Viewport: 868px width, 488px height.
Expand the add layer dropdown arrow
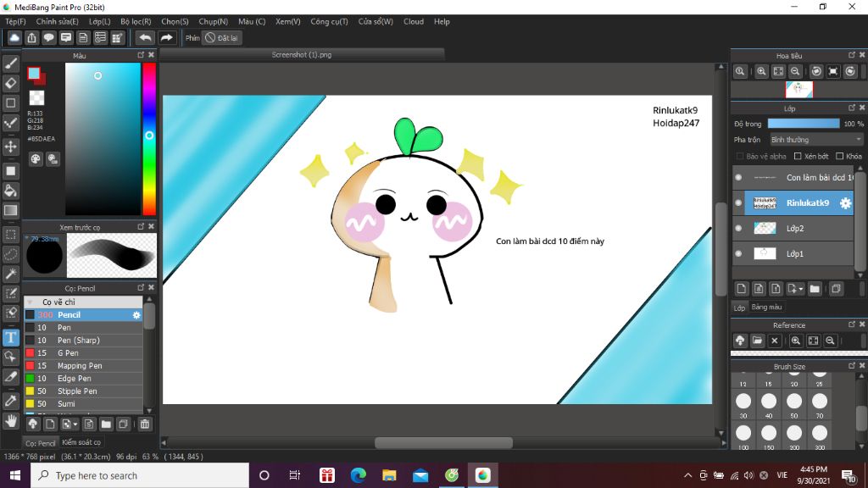click(800, 289)
